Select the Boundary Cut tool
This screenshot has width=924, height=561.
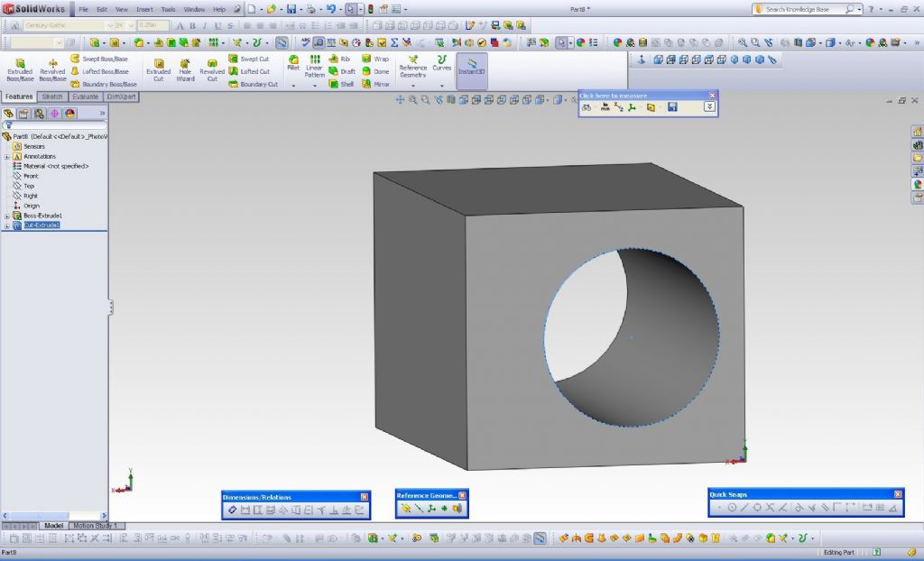click(253, 84)
